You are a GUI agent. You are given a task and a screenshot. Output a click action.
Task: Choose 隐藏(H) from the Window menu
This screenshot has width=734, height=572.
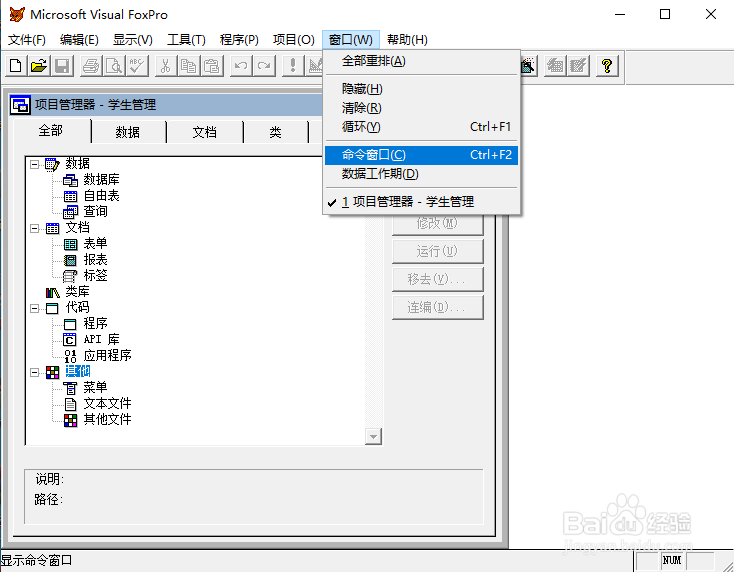pyautogui.click(x=421, y=88)
